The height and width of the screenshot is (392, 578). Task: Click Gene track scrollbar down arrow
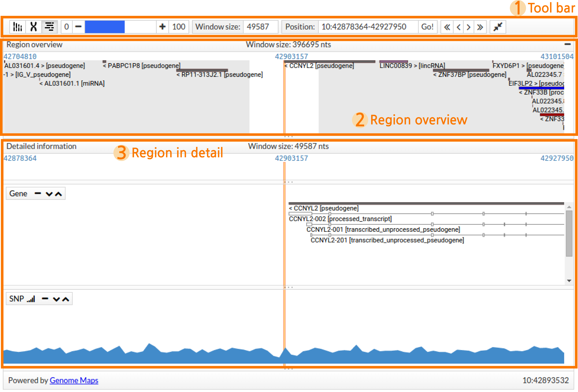(x=569, y=281)
